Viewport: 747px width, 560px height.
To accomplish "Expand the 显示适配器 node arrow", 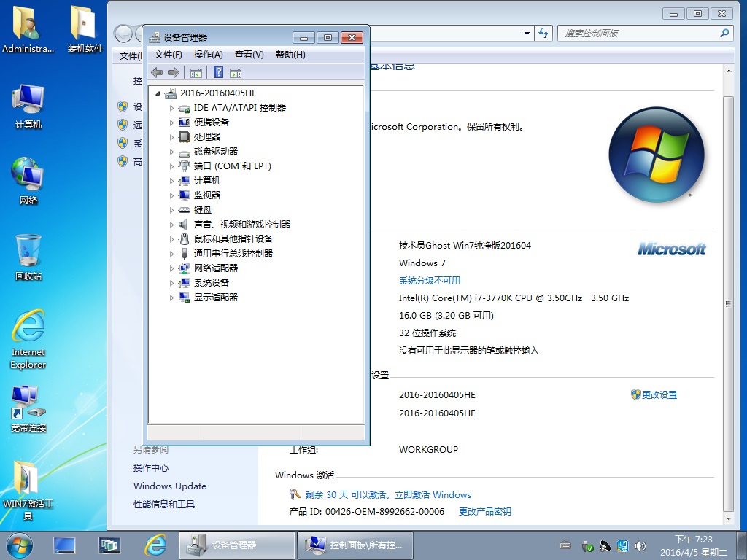I will click(172, 297).
